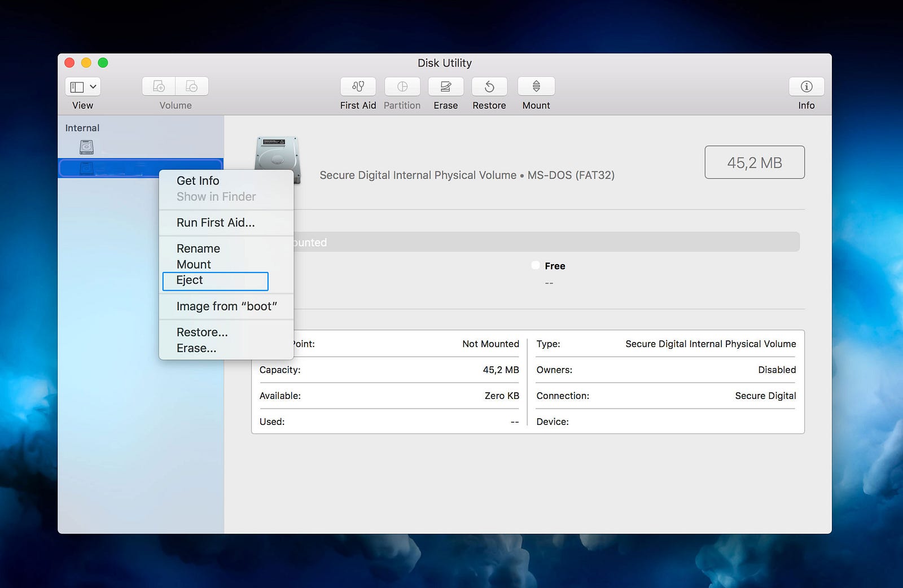Image resolution: width=903 pixels, height=588 pixels.
Task: Choose Mount in the context menu
Action: 194,264
